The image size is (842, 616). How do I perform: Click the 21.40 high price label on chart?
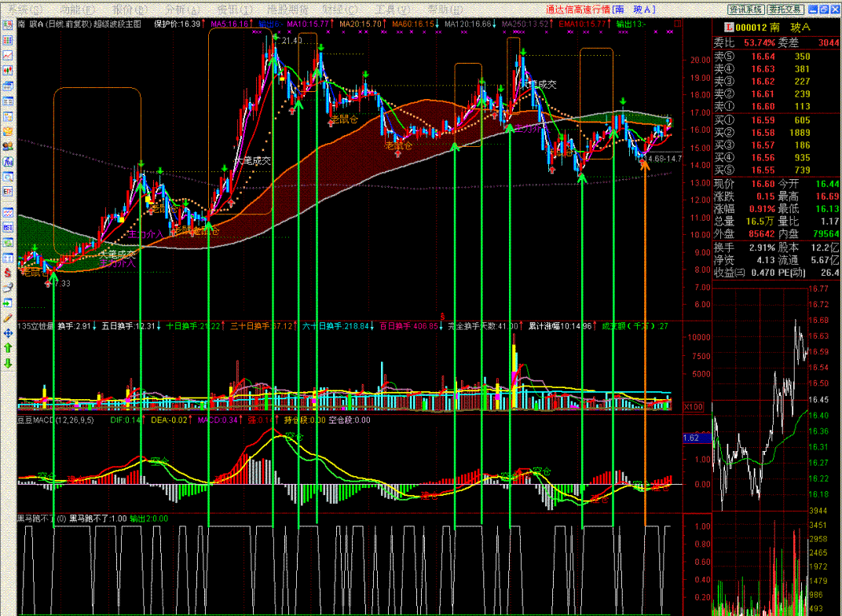(x=291, y=41)
